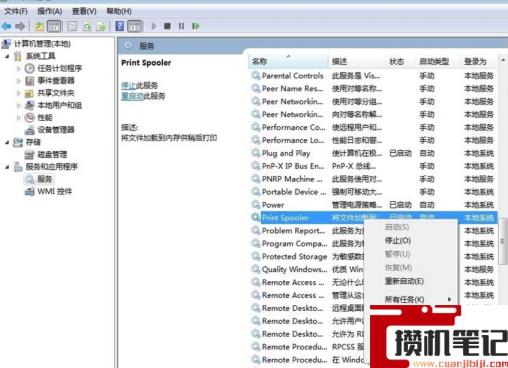Select the Performance Co... service row

coord(373,127)
